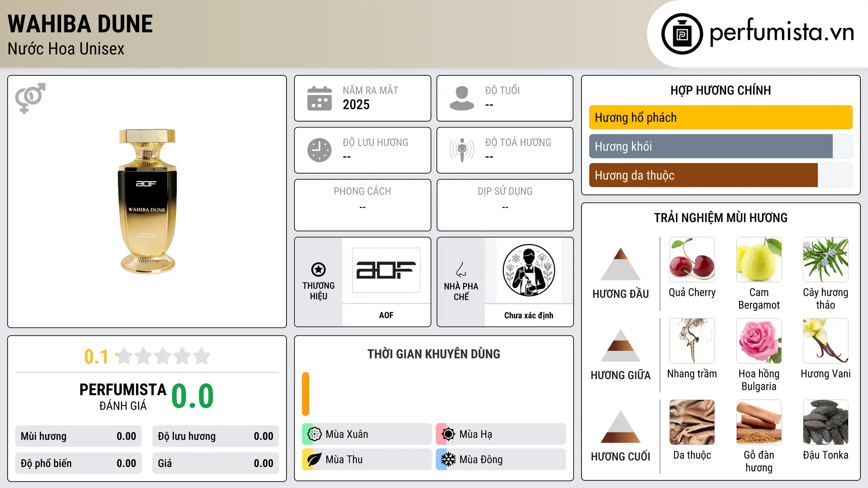Viewport: 868px width, 488px height.
Task: Click the Đậu Tonka note name
Action: (826, 455)
